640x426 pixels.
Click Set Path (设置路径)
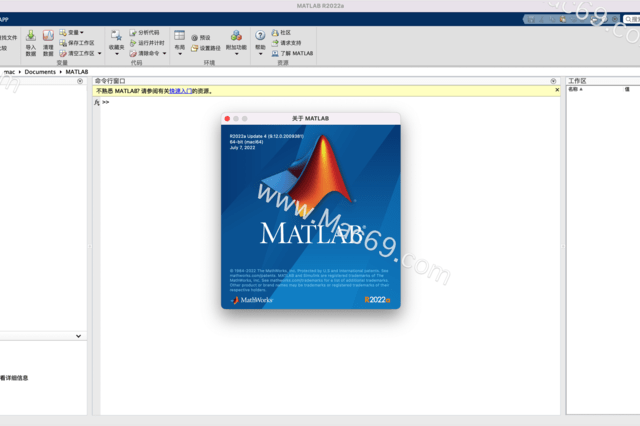pyautogui.click(x=206, y=48)
